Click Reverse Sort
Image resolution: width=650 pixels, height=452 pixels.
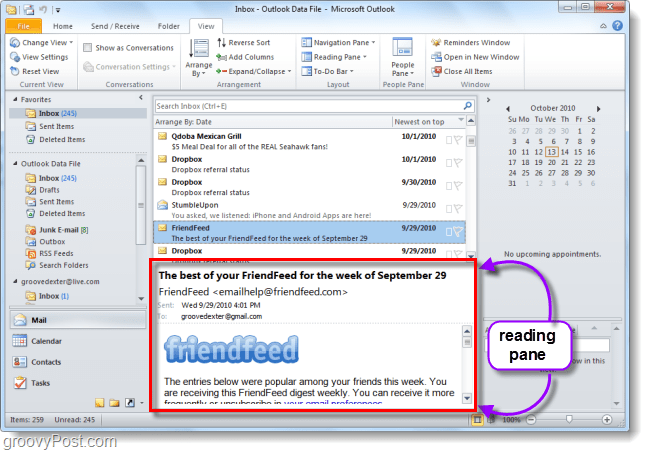tap(243, 43)
